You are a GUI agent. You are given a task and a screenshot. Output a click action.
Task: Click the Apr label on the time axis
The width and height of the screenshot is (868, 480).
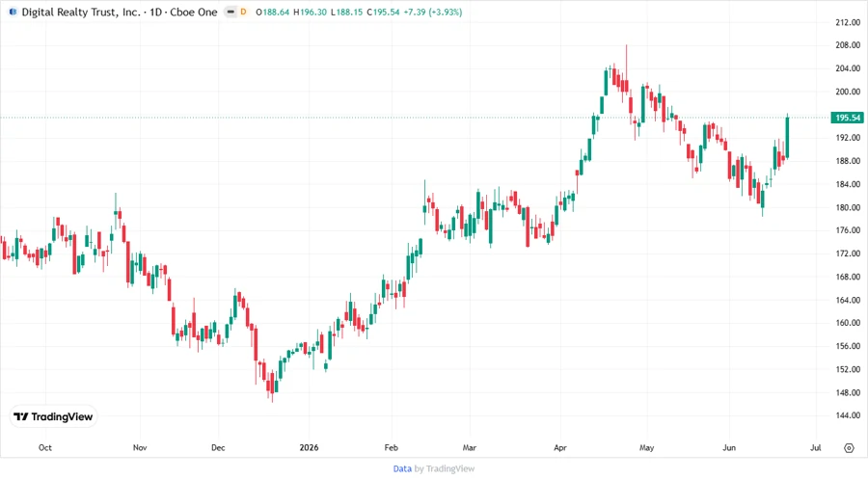click(560, 447)
